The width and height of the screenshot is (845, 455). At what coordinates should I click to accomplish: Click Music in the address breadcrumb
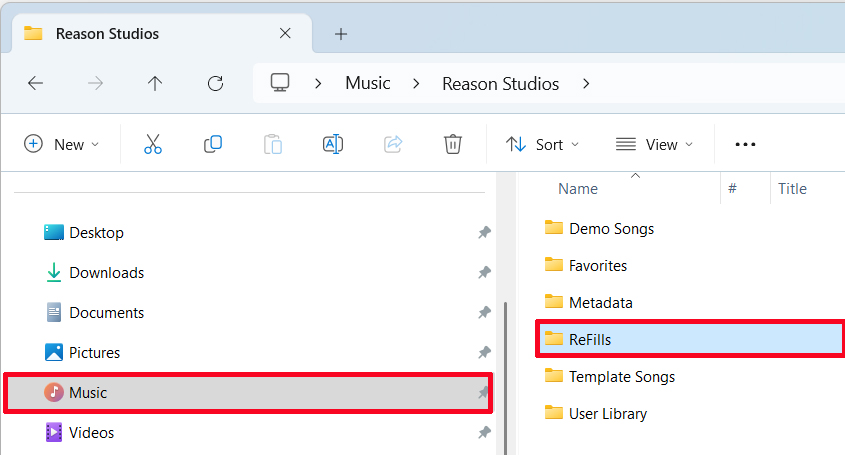click(x=368, y=83)
